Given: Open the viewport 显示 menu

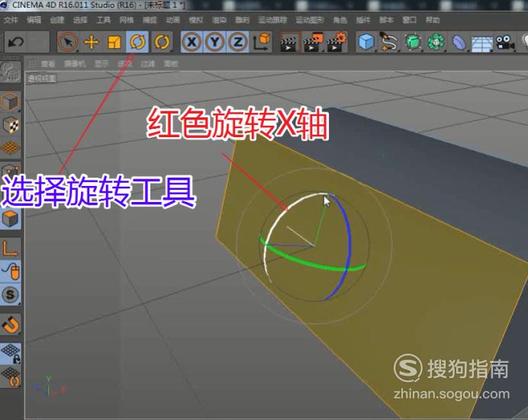Looking at the screenshot, I should 101,63.
